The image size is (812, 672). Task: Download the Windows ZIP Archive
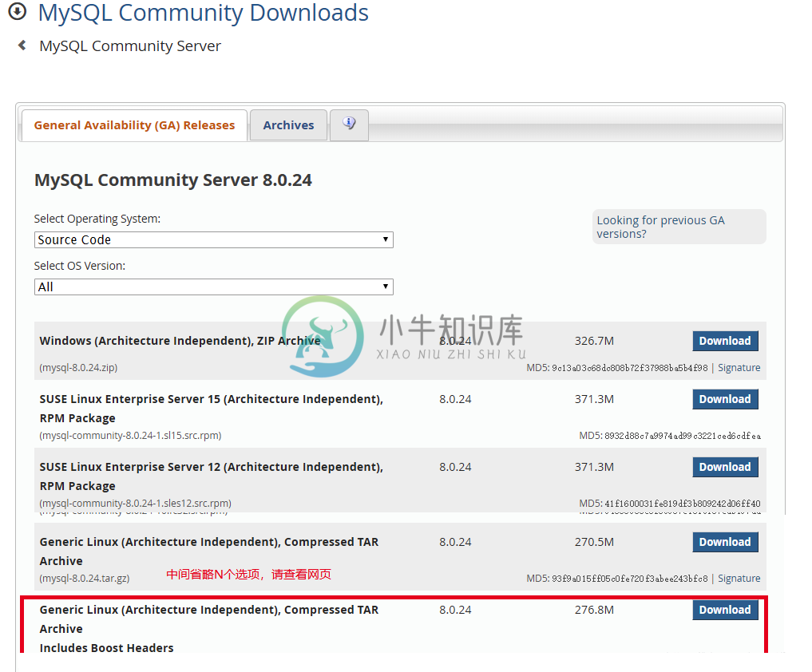724,340
